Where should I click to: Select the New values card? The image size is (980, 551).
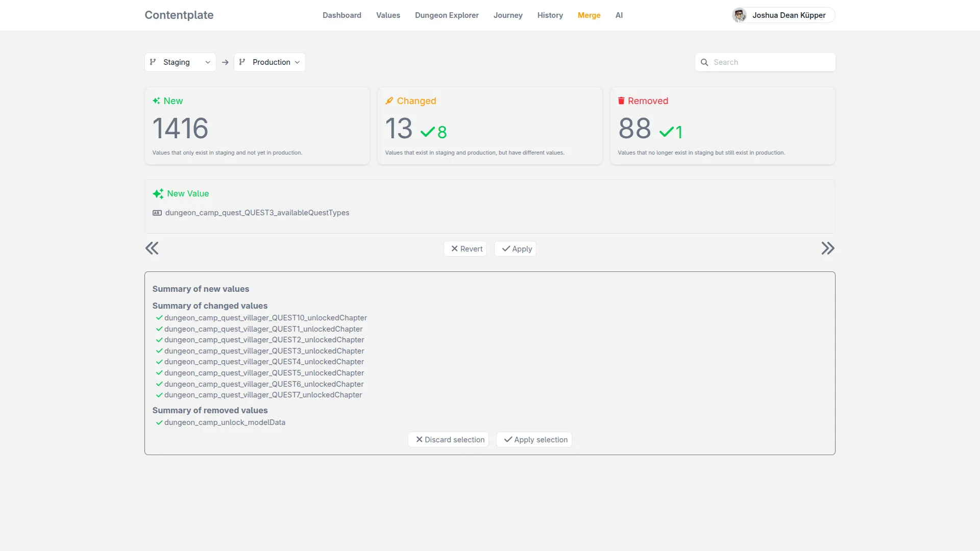257,126
